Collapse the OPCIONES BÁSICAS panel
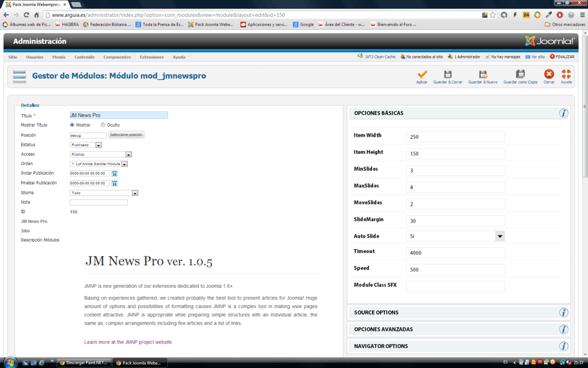The image size is (588, 368). [459, 113]
